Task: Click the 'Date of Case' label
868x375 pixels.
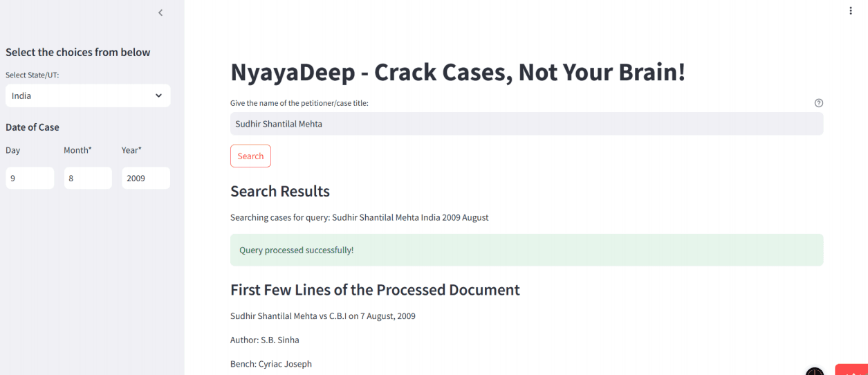Action: pos(33,127)
